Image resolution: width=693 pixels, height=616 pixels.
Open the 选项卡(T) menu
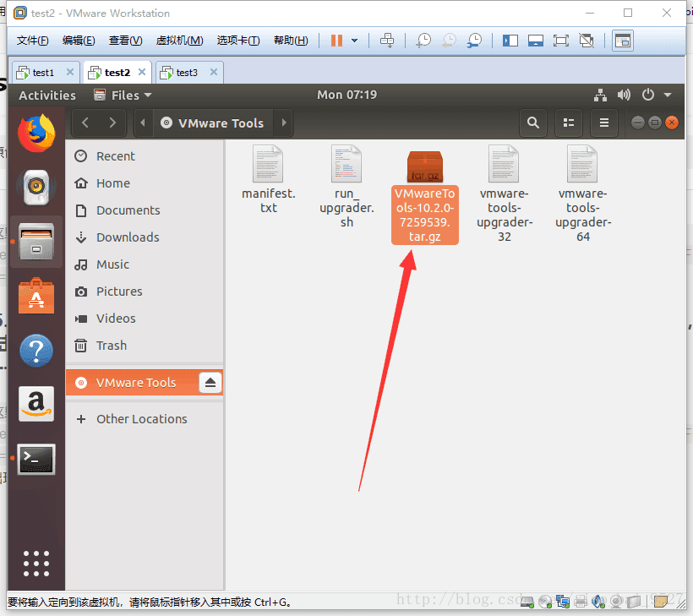click(238, 41)
